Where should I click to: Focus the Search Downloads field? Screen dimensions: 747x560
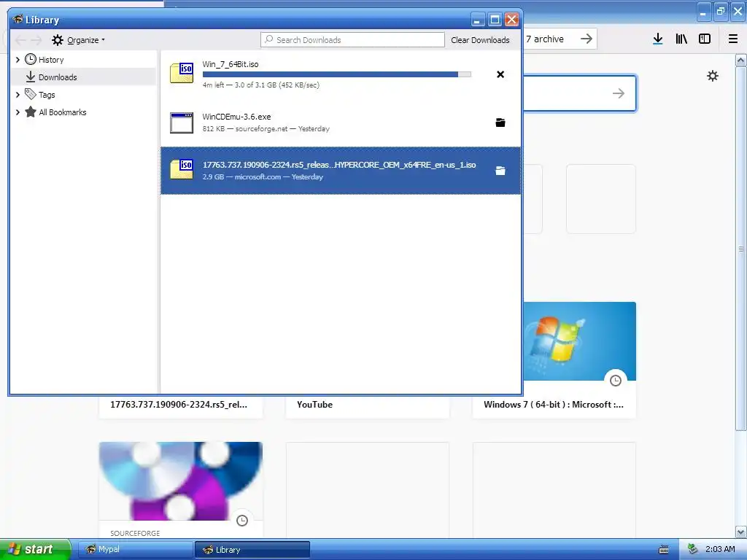(352, 40)
